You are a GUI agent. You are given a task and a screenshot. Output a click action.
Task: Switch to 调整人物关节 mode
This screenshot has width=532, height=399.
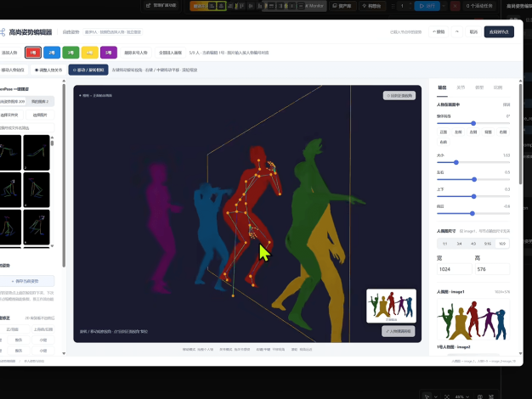point(48,70)
